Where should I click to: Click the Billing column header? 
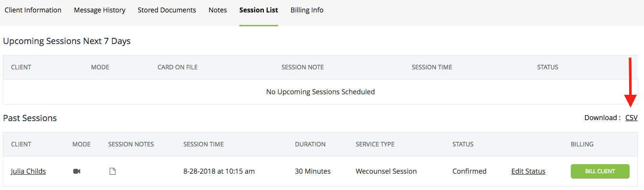582,144
